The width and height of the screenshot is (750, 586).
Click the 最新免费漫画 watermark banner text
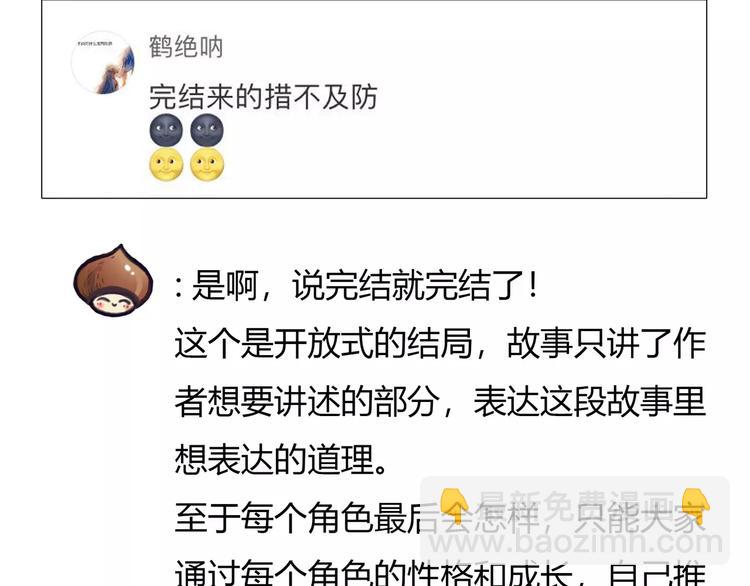[574, 502]
